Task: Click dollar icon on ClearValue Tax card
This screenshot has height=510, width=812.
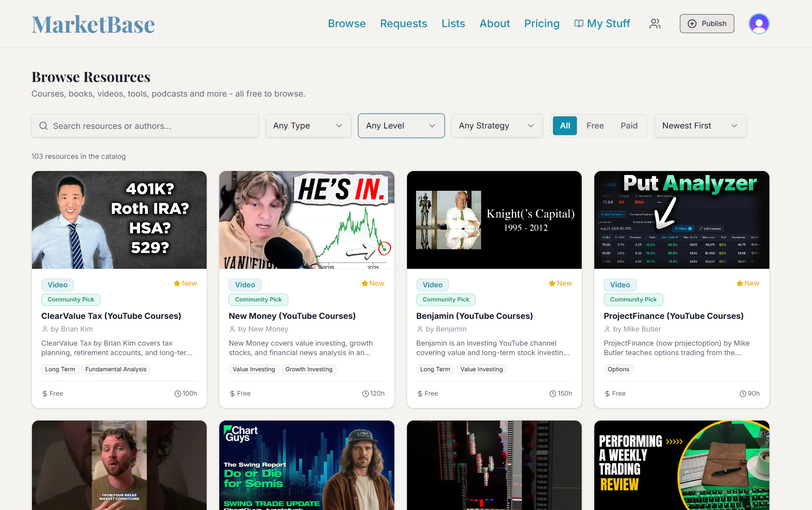Action: point(45,394)
